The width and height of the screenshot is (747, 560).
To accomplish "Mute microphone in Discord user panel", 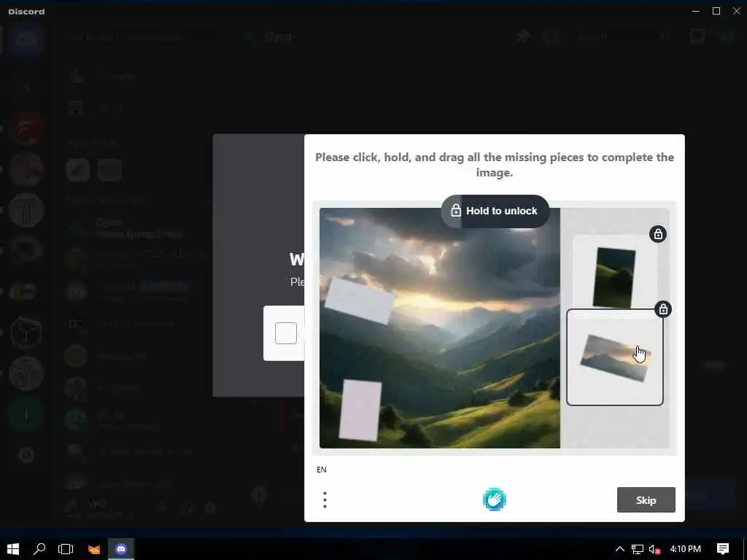I will click(163, 507).
